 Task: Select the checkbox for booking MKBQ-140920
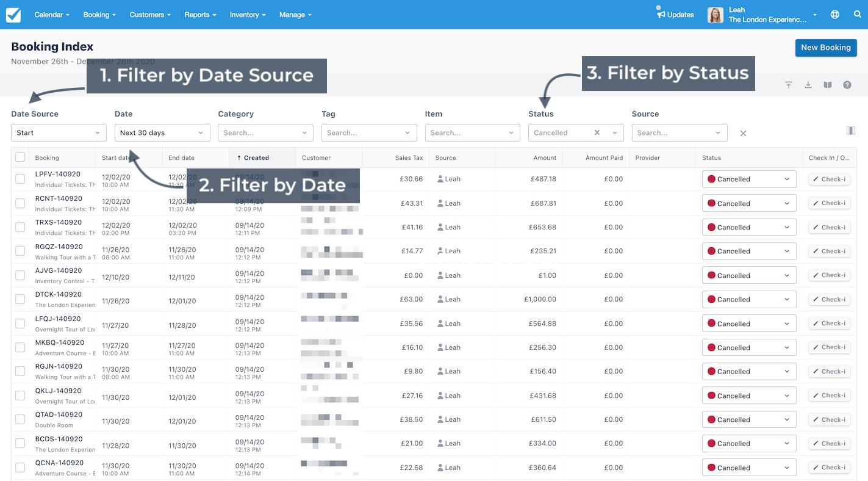pos(20,347)
